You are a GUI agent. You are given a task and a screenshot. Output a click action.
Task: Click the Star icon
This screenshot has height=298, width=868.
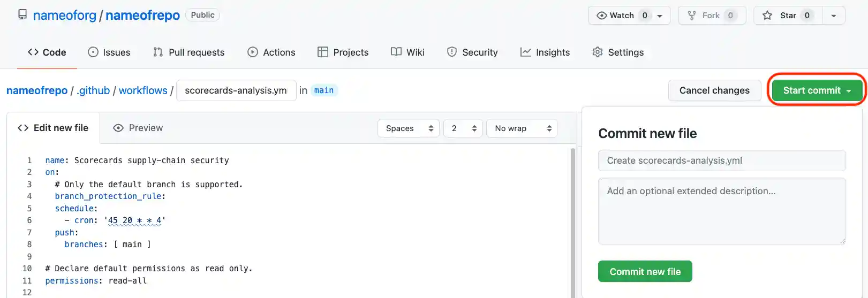click(x=767, y=16)
